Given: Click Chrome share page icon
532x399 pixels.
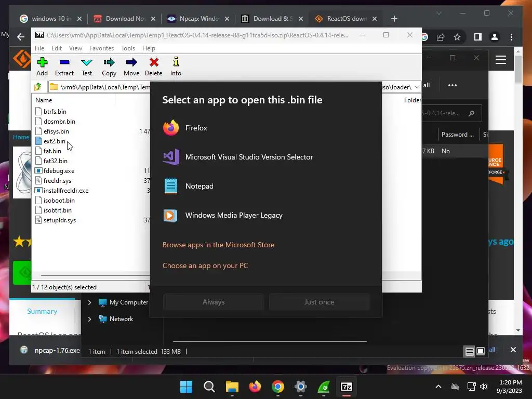Looking at the screenshot, I should [441, 37].
